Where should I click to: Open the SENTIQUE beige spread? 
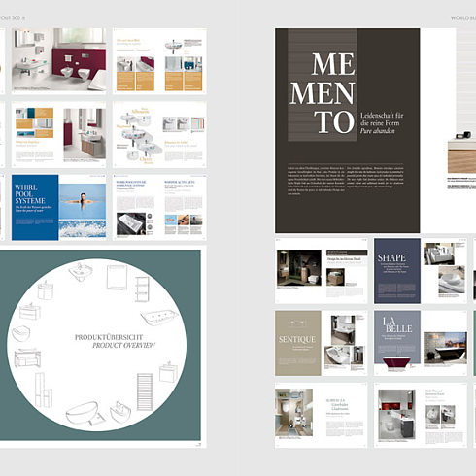322,343
